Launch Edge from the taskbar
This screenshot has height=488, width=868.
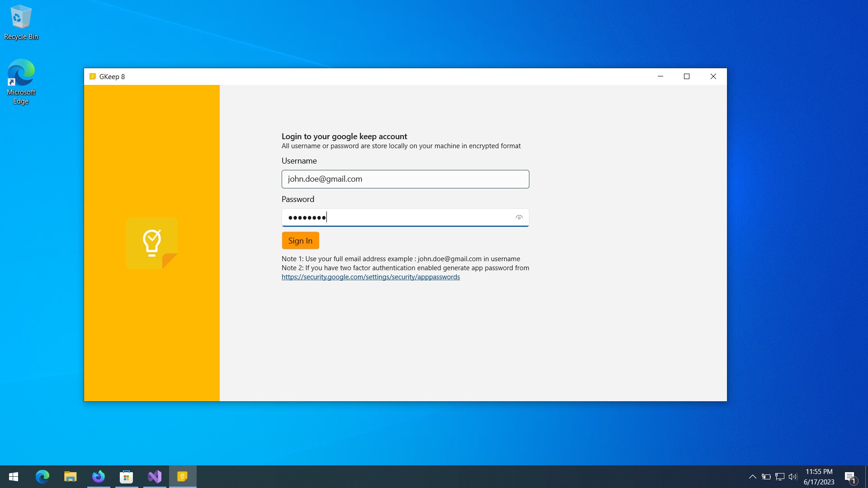click(x=42, y=477)
